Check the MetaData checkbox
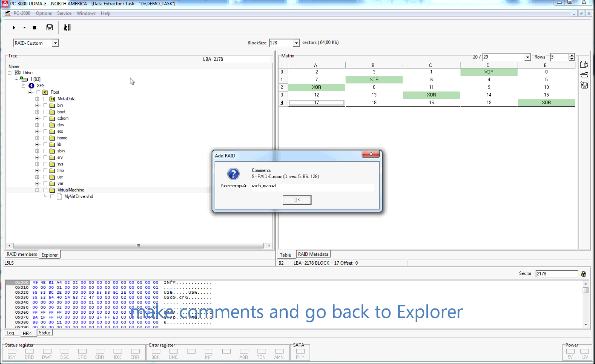 point(45,99)
